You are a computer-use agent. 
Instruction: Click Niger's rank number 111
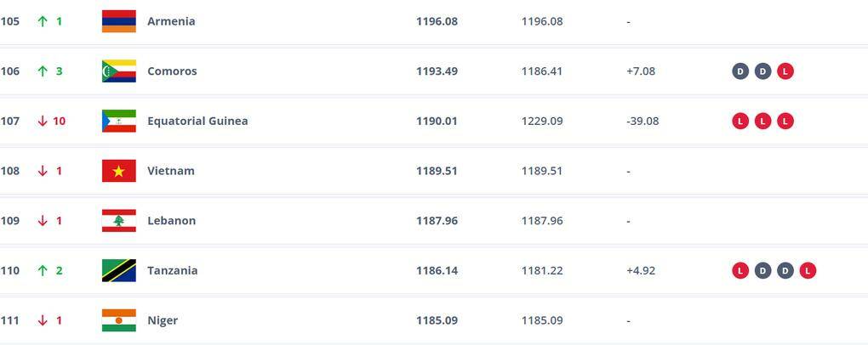(10, 320)
